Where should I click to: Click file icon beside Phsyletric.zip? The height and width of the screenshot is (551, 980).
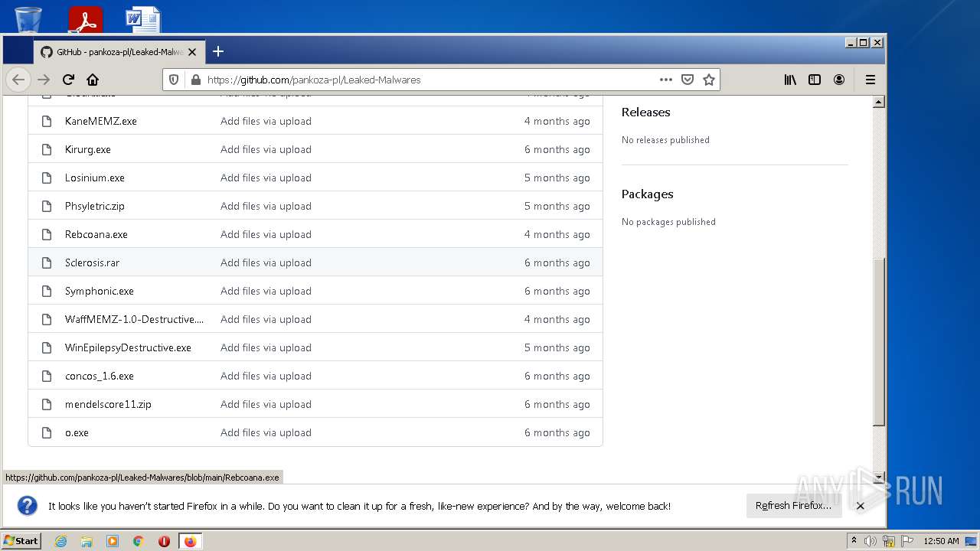coord(47,206)
